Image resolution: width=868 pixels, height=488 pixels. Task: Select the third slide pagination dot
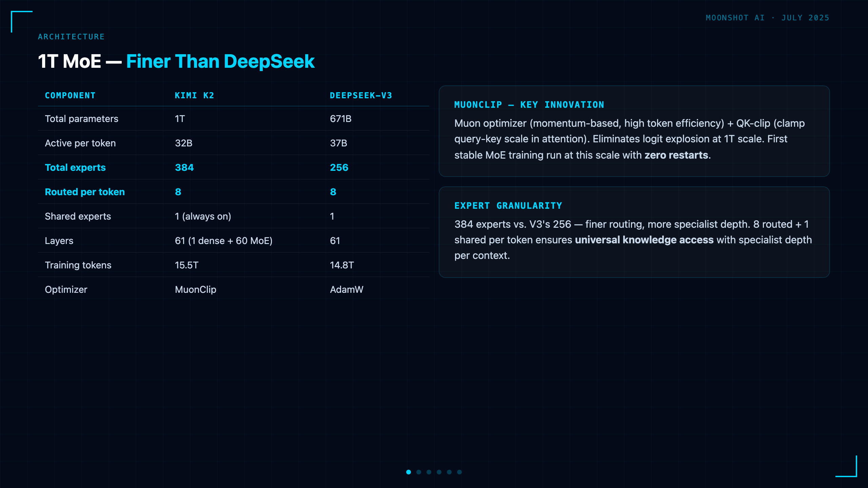click(x=429, y=472)
